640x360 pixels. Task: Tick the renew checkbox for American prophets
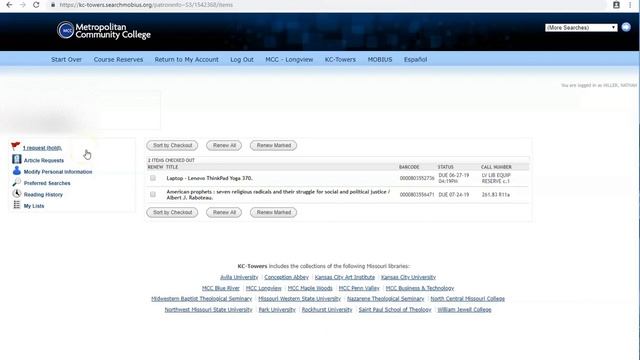click(153, 194)
